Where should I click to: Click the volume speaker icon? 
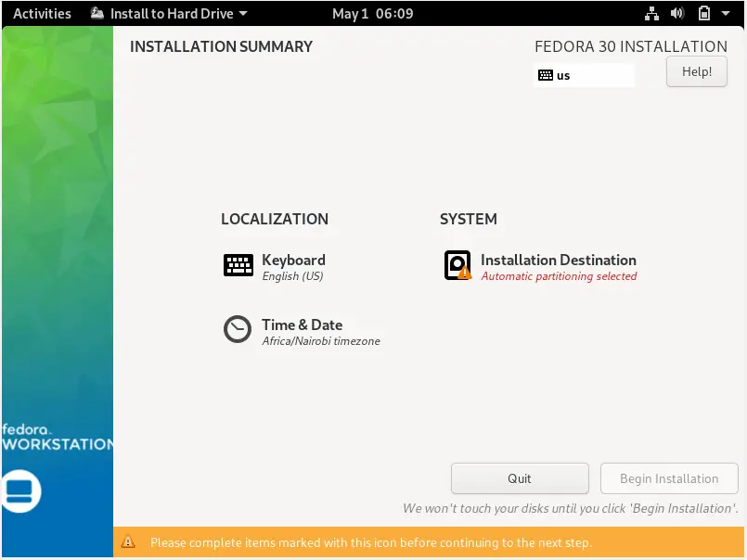677,13
